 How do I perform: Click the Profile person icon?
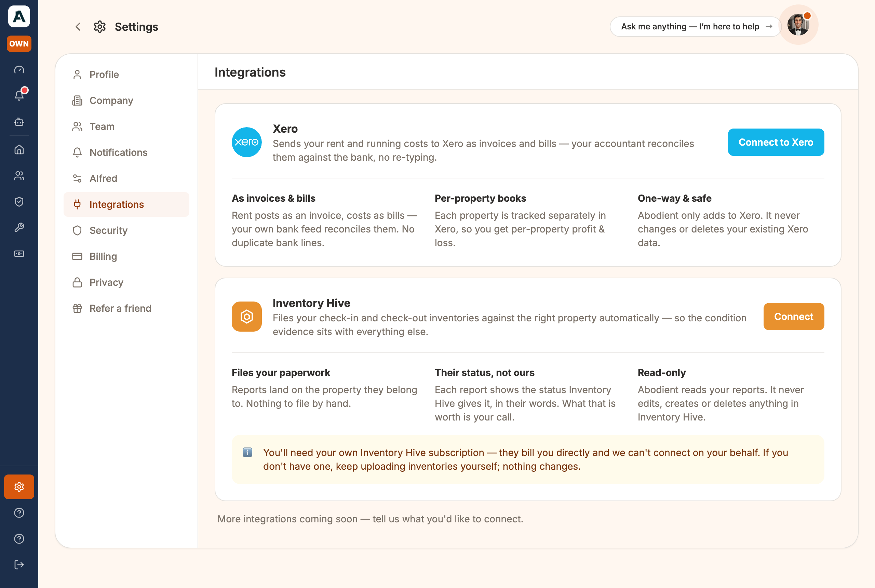click(77, 74)
